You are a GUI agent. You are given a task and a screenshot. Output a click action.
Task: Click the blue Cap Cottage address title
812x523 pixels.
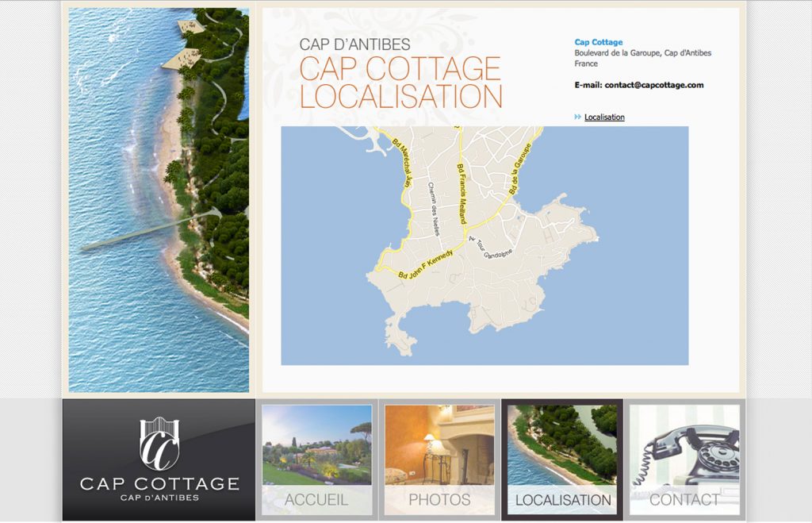pos(598,42)
